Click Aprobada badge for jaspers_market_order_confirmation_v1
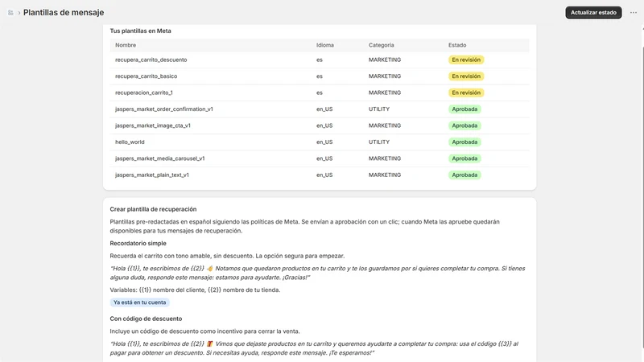The image size is (644, 362). (x=464, y=109)
